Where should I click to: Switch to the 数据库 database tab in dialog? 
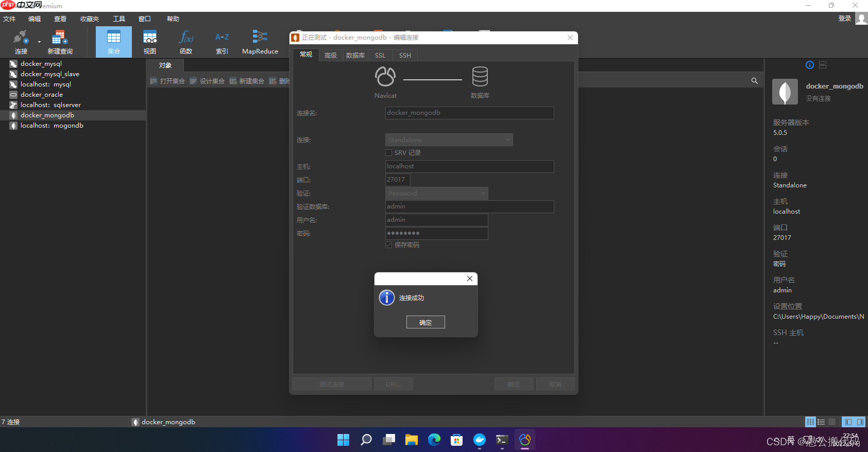355,56
